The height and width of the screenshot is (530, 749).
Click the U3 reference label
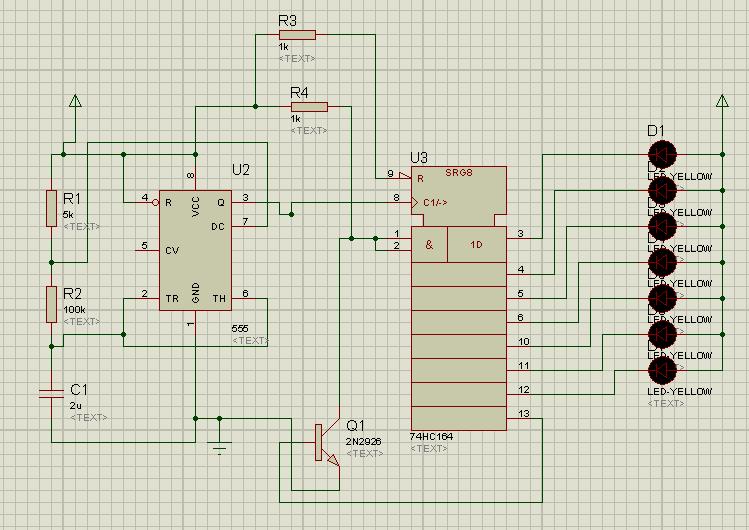(419, 158)
